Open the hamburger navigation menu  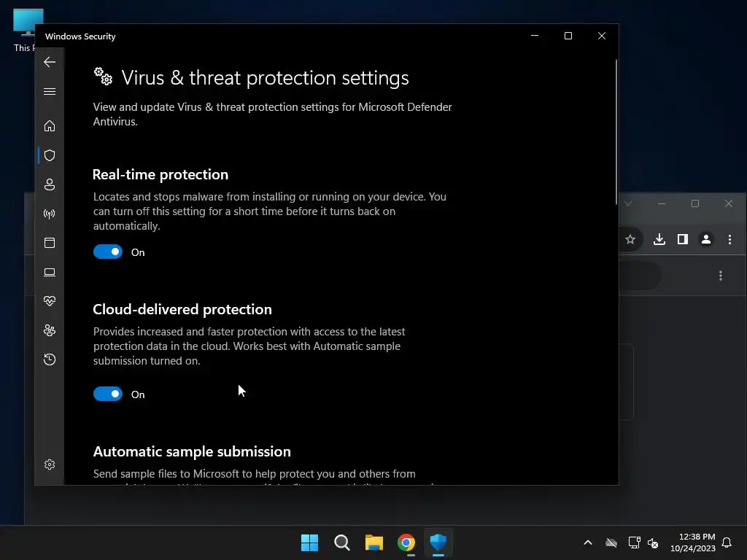point(50,91)
